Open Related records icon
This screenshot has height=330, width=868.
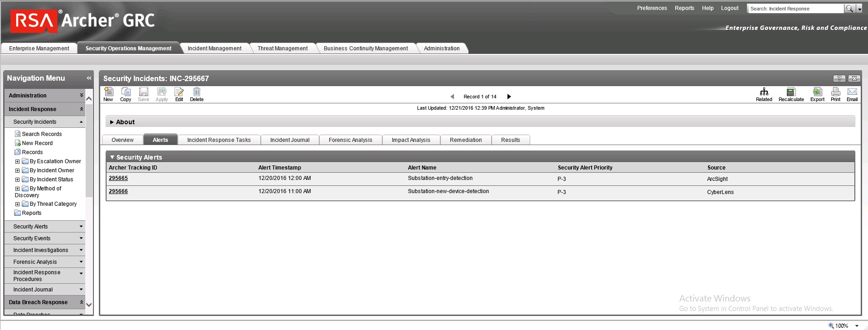tap(764, 92)
